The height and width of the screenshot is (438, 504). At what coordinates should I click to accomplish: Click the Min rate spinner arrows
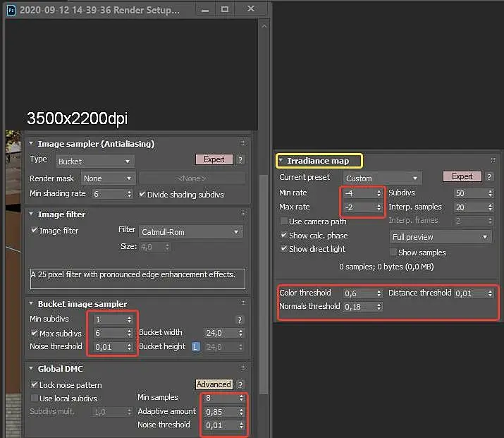point(379,193)
